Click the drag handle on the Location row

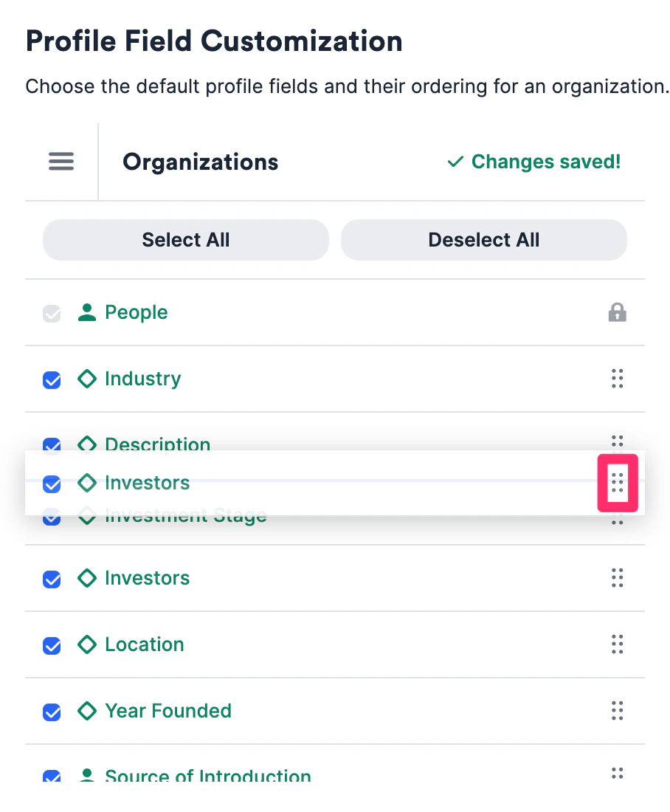coord(617,644)
